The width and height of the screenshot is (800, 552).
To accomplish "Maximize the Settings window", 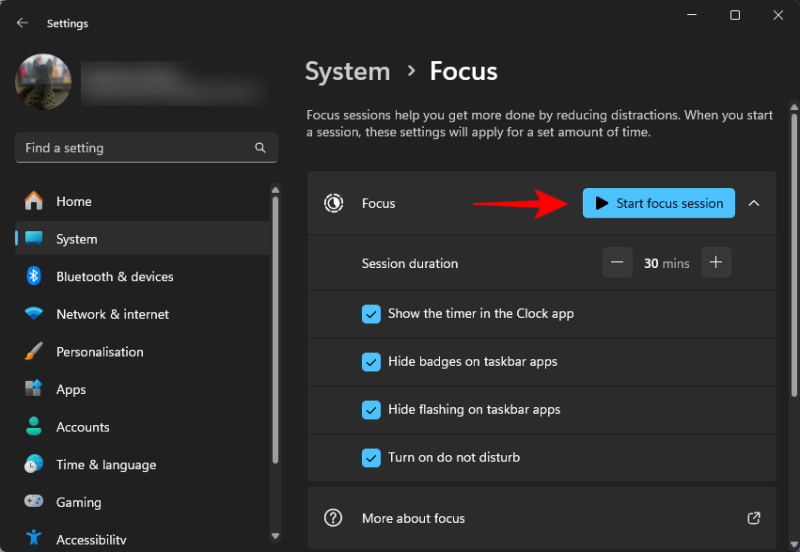I will (735, 15).
